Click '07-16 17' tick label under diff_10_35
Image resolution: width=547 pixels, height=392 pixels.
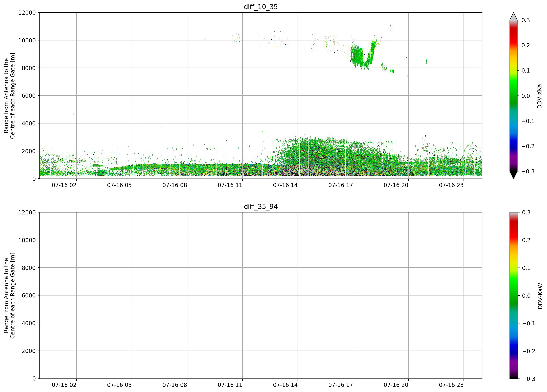click(341, 185)
